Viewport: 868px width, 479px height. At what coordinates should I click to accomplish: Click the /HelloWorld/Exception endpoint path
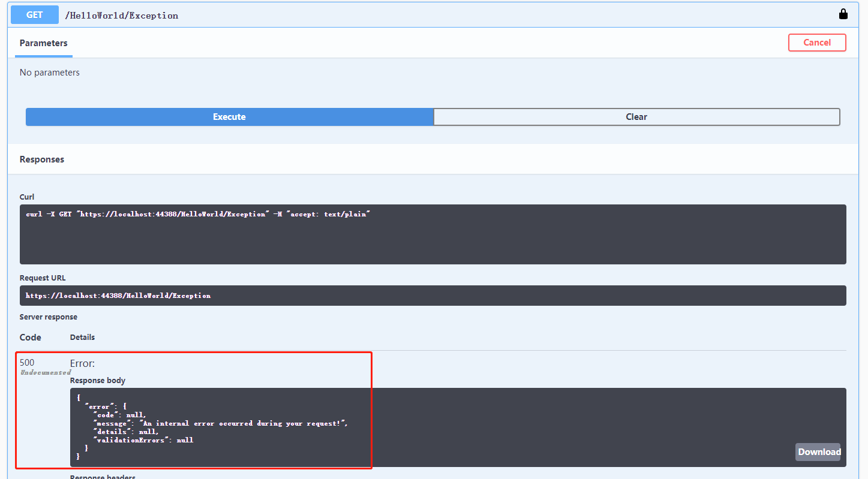coord(122,16)
